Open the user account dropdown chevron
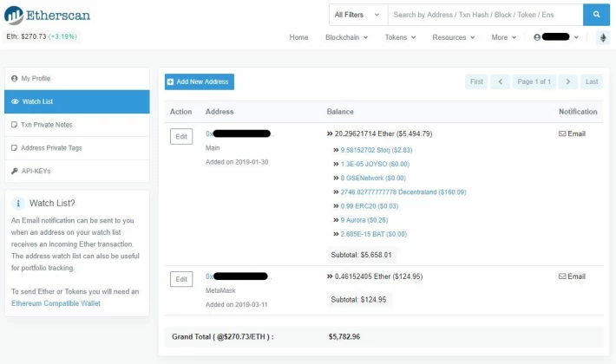The width and height of the screenshot is (616, 364). [576, 37]
